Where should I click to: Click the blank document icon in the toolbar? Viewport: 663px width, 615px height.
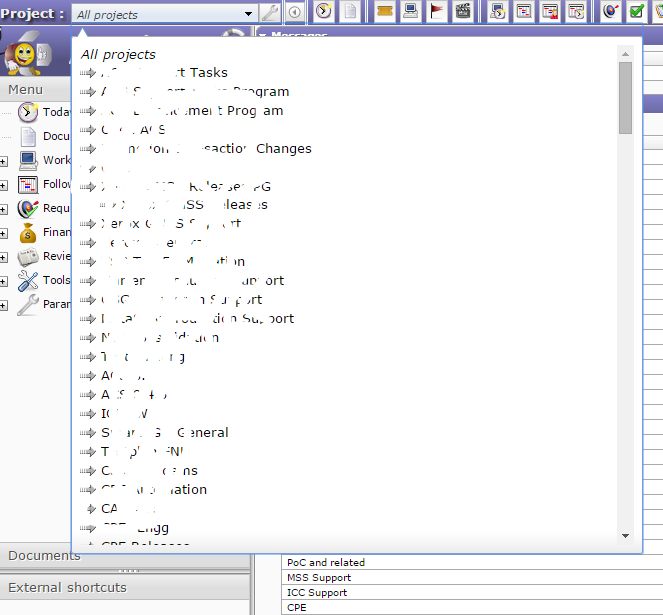tap(350, 12)
